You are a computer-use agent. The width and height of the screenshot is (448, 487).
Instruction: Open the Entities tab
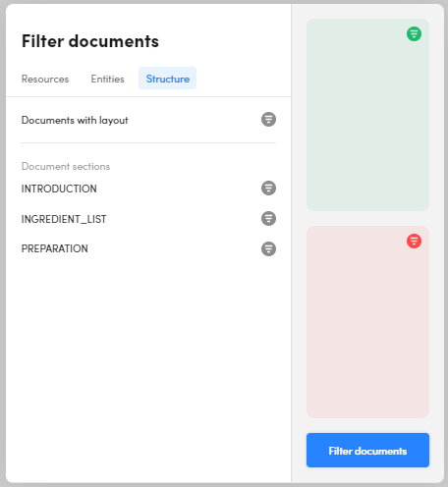[107, 79]
